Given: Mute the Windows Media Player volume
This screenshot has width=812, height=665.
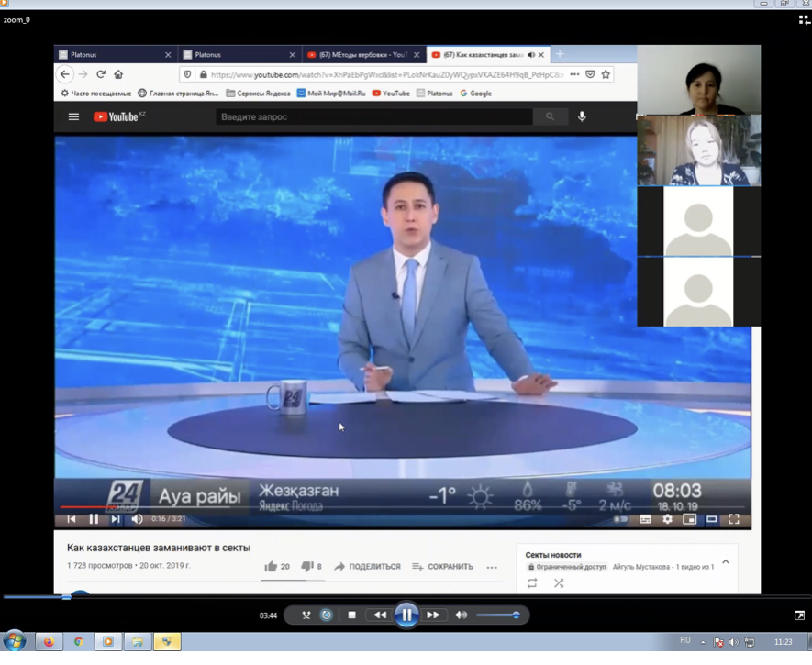Looking at the screenshot, I should pyautogui.click(x=462, y=615).
